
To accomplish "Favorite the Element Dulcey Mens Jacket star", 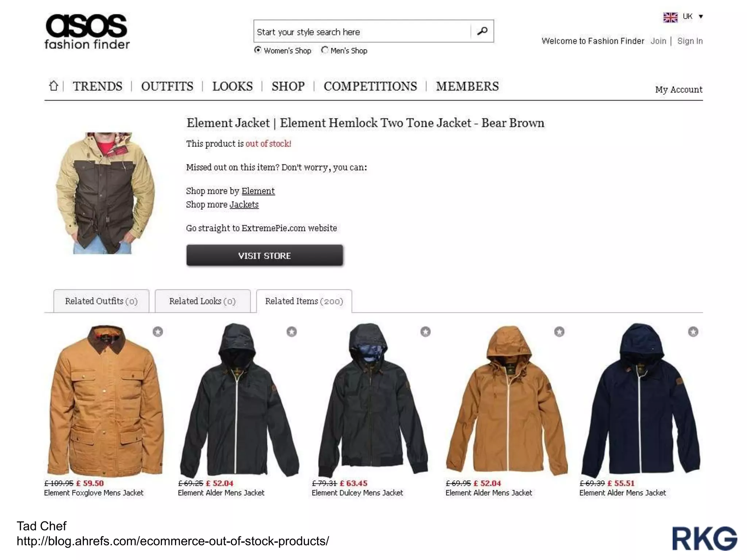I will click(425, 331).
